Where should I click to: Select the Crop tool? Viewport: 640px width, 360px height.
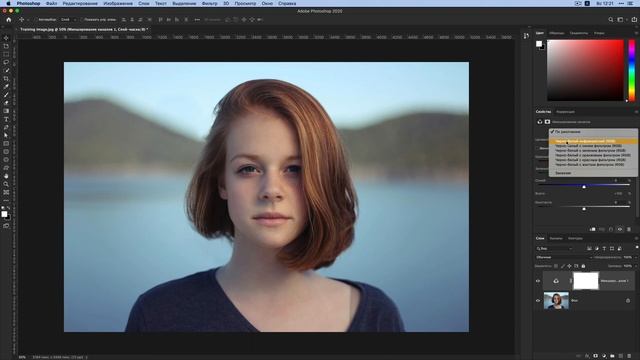(6, 78)
